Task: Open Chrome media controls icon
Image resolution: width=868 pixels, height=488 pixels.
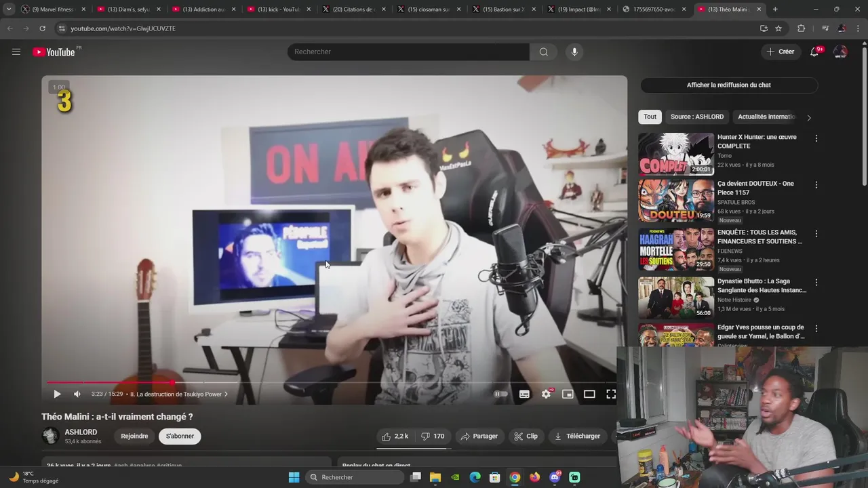Action: click(825, 28)
